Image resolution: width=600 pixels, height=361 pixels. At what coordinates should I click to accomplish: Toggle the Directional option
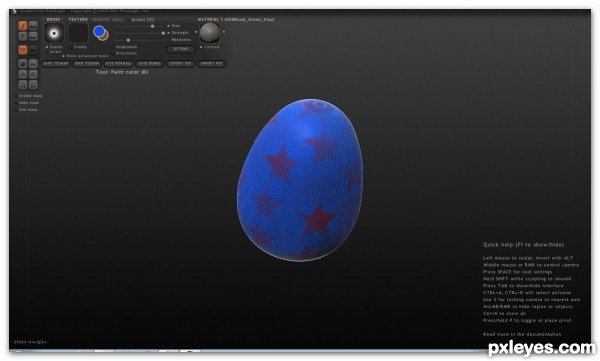click(126, 53)
